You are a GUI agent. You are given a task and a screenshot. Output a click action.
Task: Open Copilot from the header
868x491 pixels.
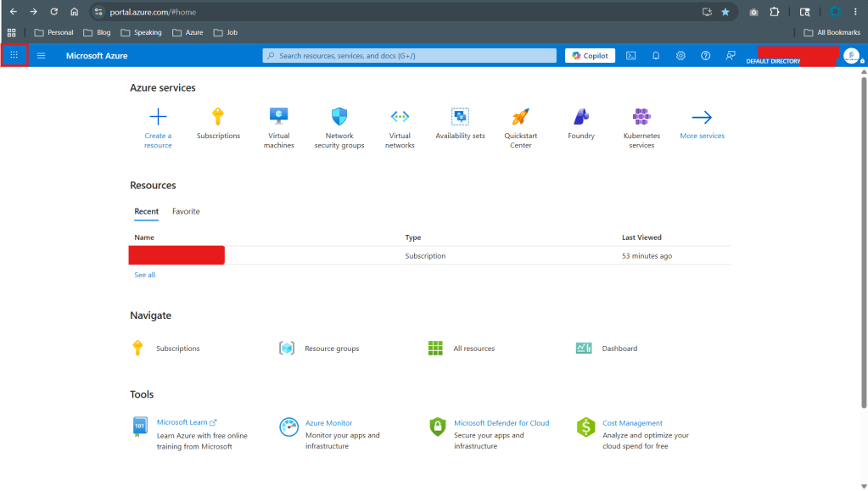click(x=590, y=55)
